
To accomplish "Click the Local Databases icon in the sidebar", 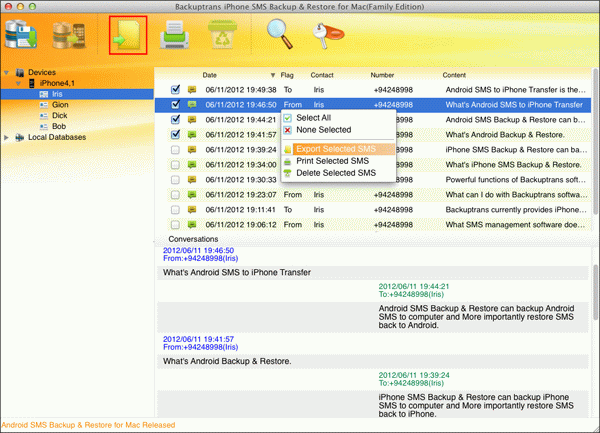I will pyautogui.click(x=20, y=137).
